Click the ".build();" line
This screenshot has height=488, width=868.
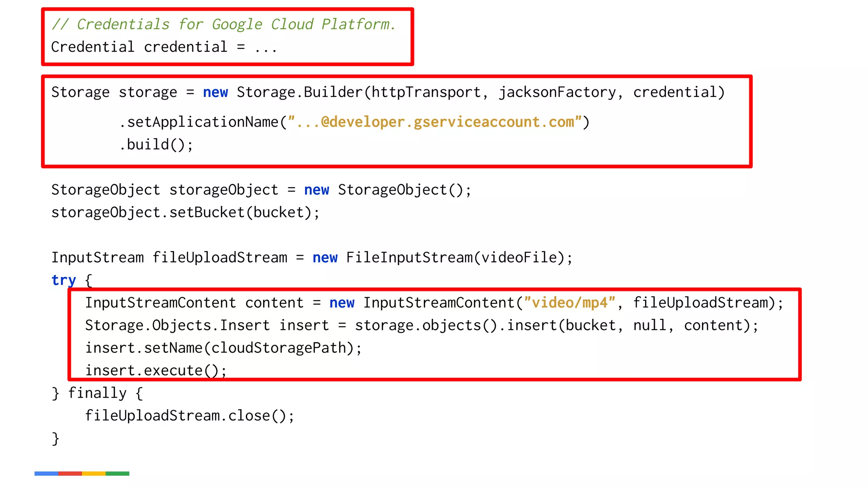(156, 145)
